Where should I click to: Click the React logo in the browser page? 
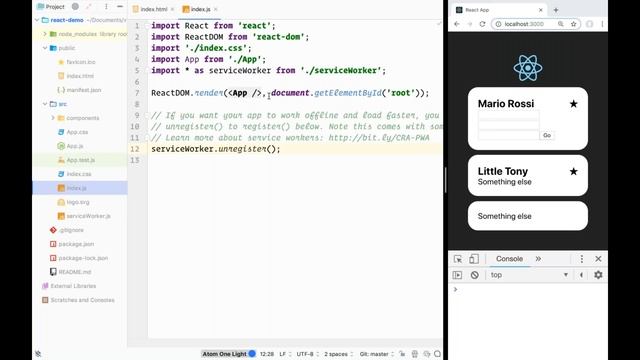coord(528,68)
